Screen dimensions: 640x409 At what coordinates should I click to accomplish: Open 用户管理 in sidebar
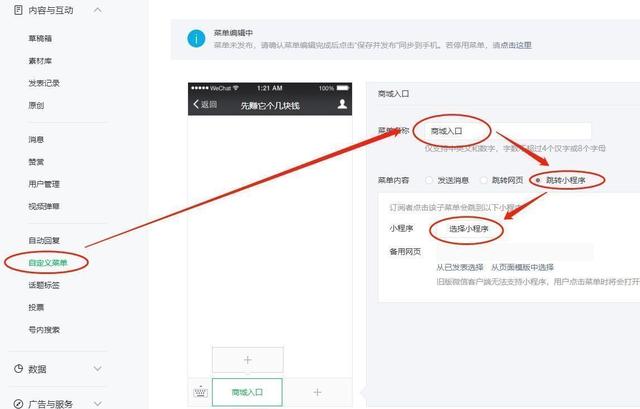click(x=44, y=184)
